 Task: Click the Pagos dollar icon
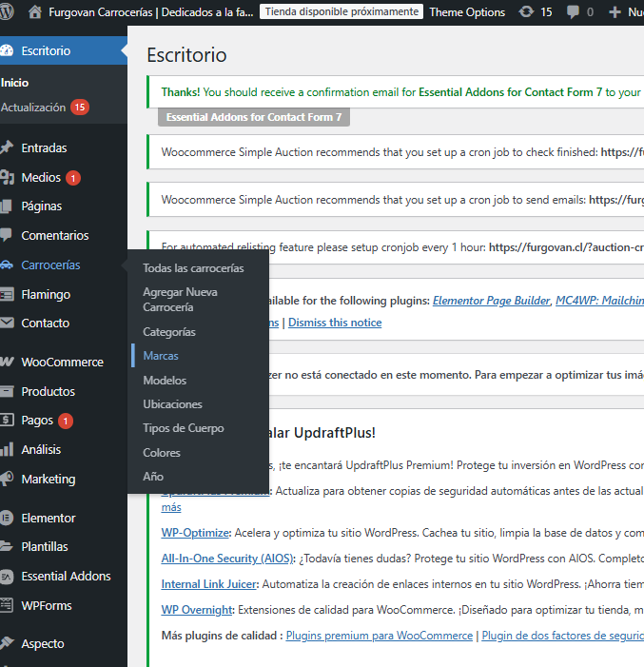pyautogui.click(x=7, y=420)
